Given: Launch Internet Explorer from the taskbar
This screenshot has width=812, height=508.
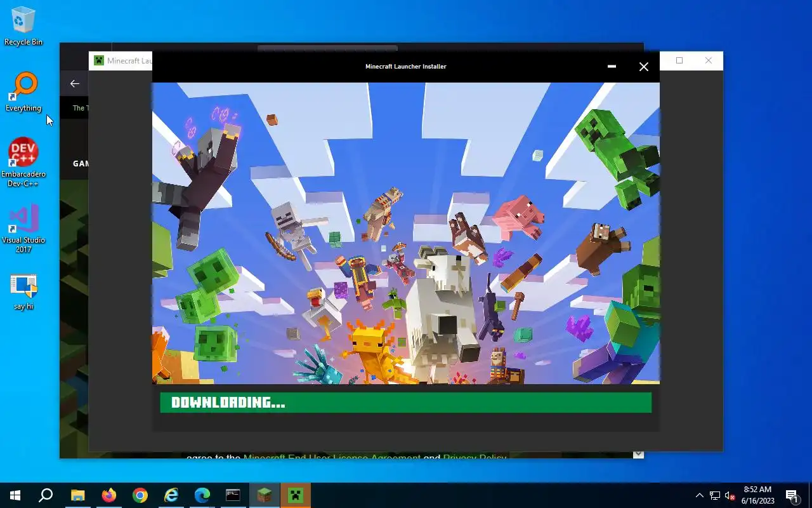Looking at the screenshot, I should click(x=171, y=495).
